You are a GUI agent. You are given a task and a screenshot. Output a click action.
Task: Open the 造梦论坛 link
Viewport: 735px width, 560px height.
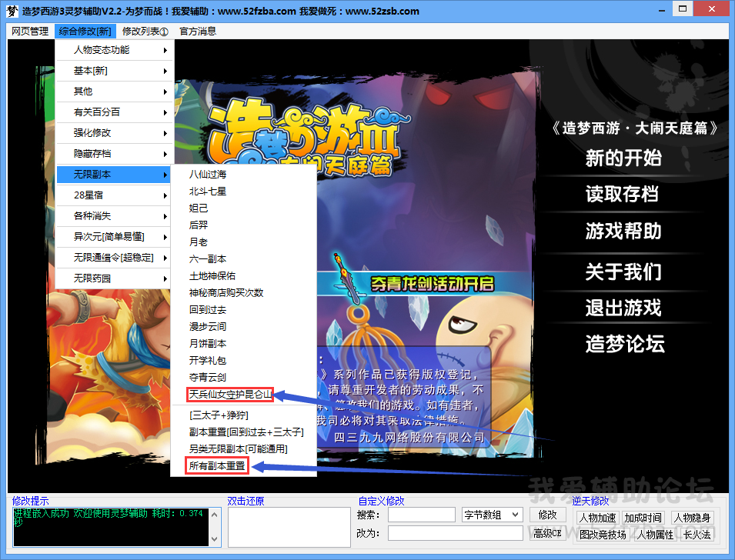coord(625,344)
